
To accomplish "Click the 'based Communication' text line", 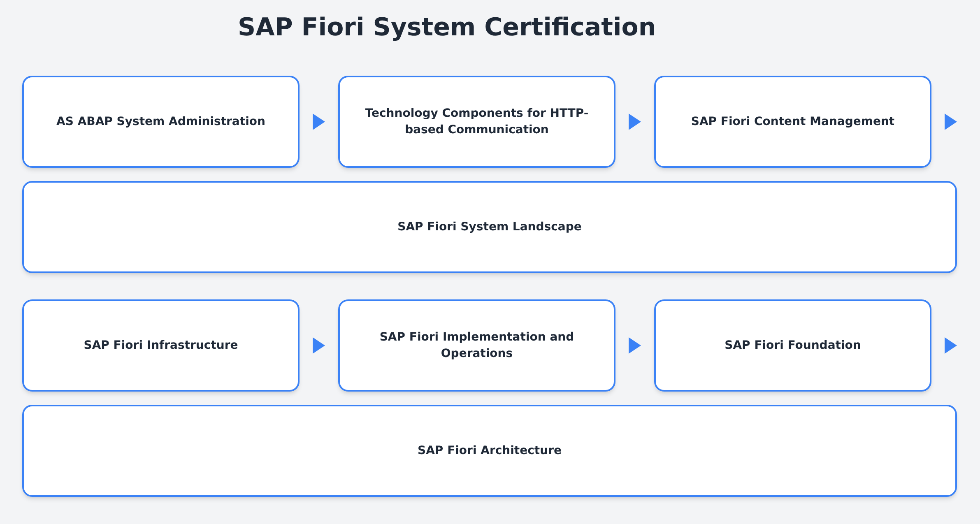I will coord(476,129).
